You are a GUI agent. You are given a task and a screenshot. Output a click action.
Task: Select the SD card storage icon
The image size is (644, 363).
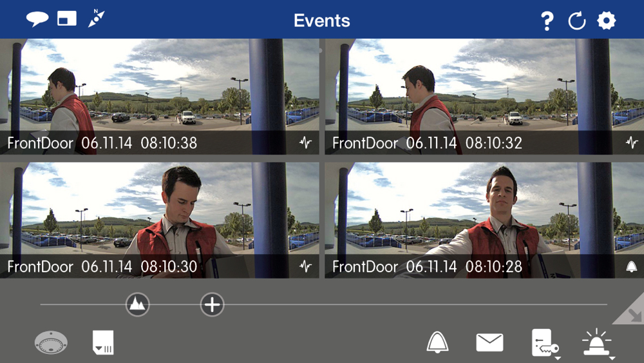(x=103, y=342)
